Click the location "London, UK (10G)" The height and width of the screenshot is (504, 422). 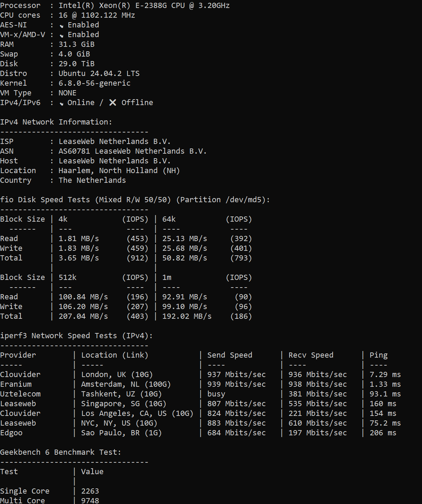point(117,375)
